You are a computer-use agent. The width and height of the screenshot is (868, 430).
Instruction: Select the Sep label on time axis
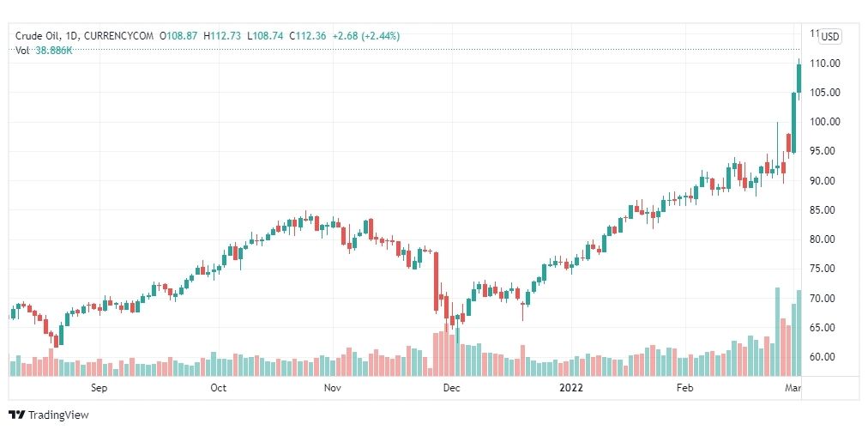tap(99, 388)
